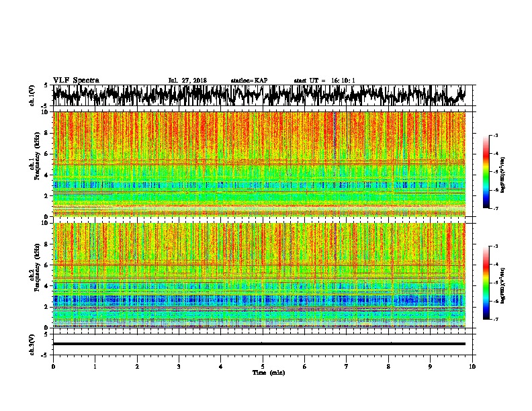This screenshot has height=411, width=532.
Task: Click the "6" tick on the ch.2 frequency axis
Action: click(47, 265)
